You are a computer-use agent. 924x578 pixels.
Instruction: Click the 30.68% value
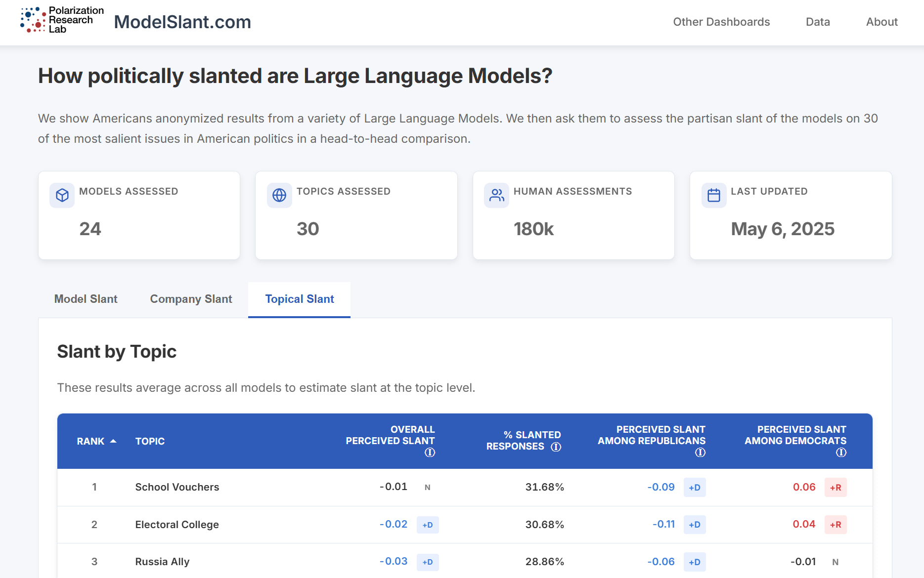click(545, 525)
